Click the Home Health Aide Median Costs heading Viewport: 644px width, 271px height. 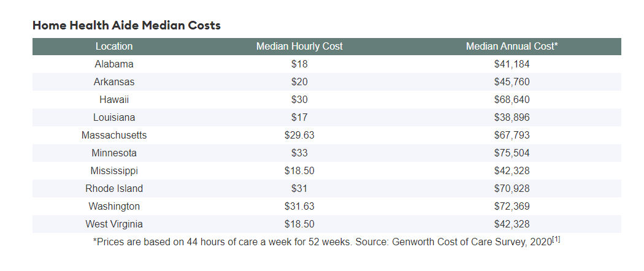coord(126,25)
